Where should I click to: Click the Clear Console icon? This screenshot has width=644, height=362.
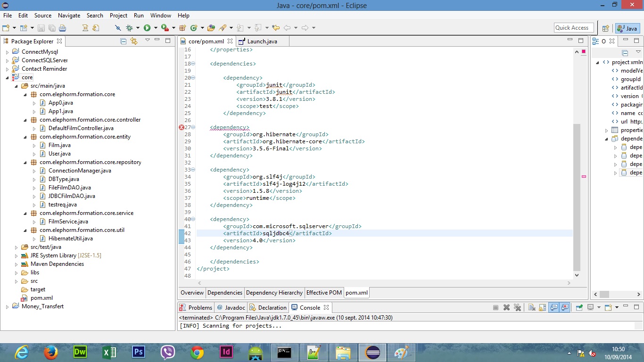click(532, 307)
